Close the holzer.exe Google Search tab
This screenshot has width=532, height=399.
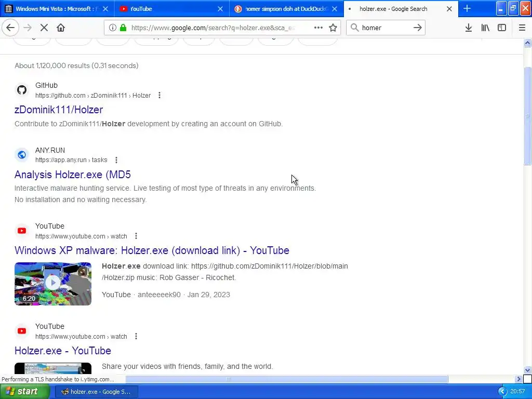tap(449, 9)
